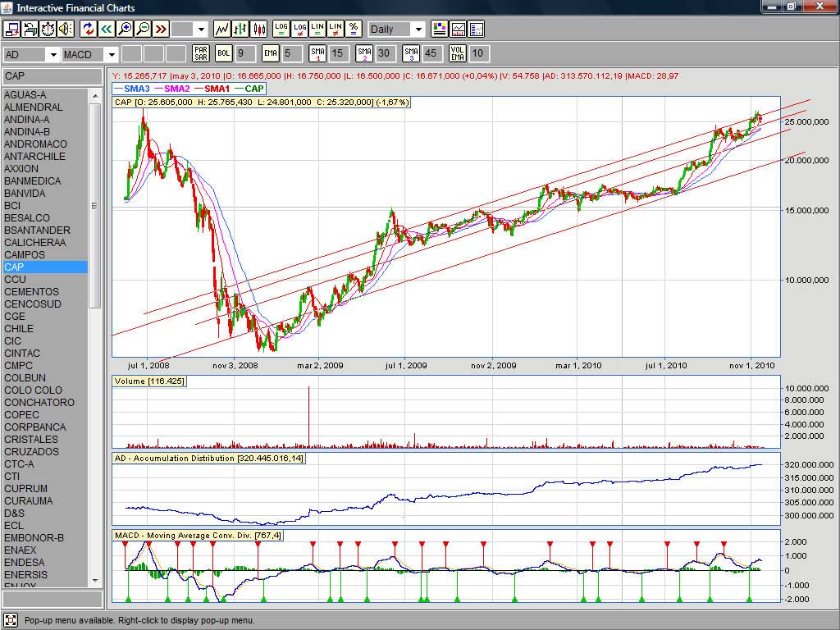Viewport: 840px width, 630px height.
Task: Click the SMA 1 period field showing 15
Action: pos(337,54)
